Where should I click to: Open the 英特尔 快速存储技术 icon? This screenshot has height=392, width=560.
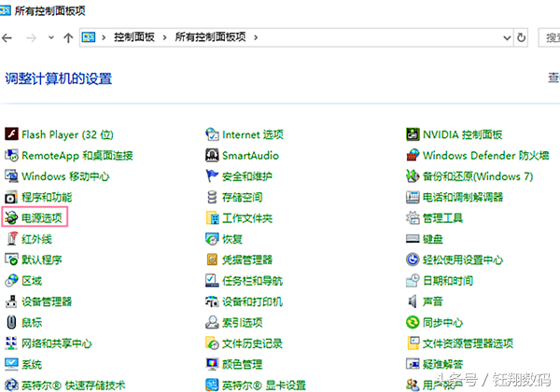point(11,385)
